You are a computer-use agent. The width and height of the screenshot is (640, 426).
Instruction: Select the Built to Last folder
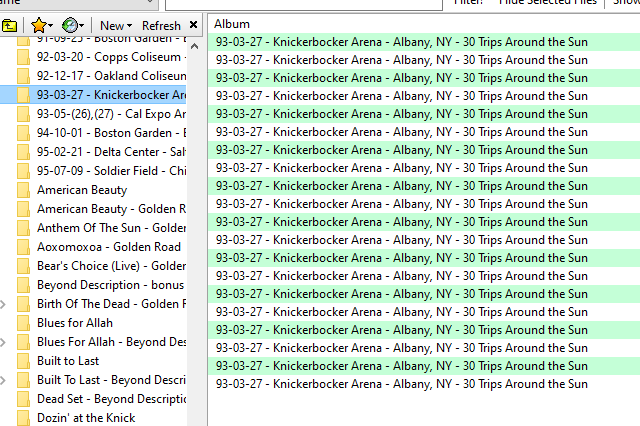68,361
